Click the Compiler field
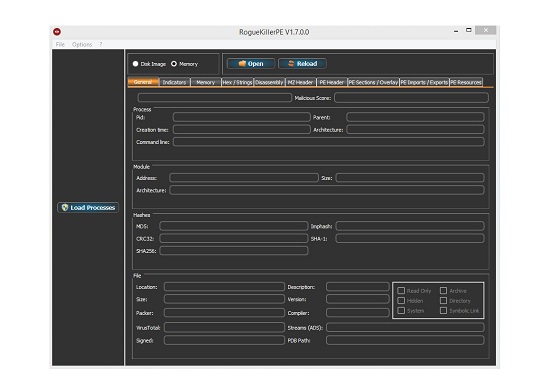 tap(358, 313)
